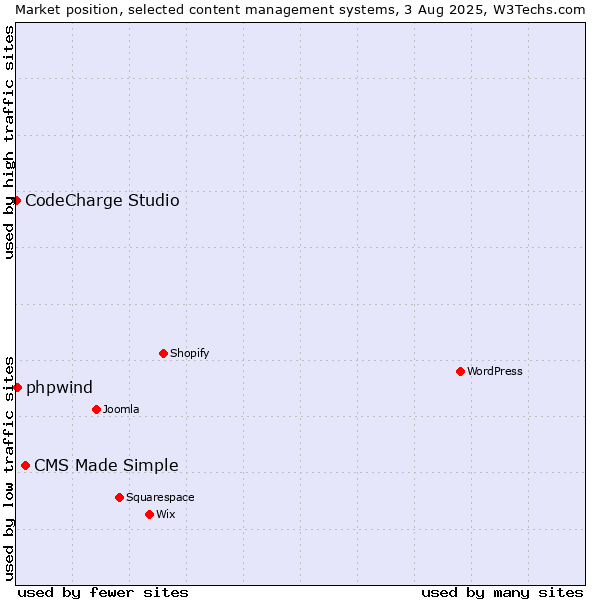600x600 pixels.
Task: Select the WordPress label
Action: click(495, 372)
